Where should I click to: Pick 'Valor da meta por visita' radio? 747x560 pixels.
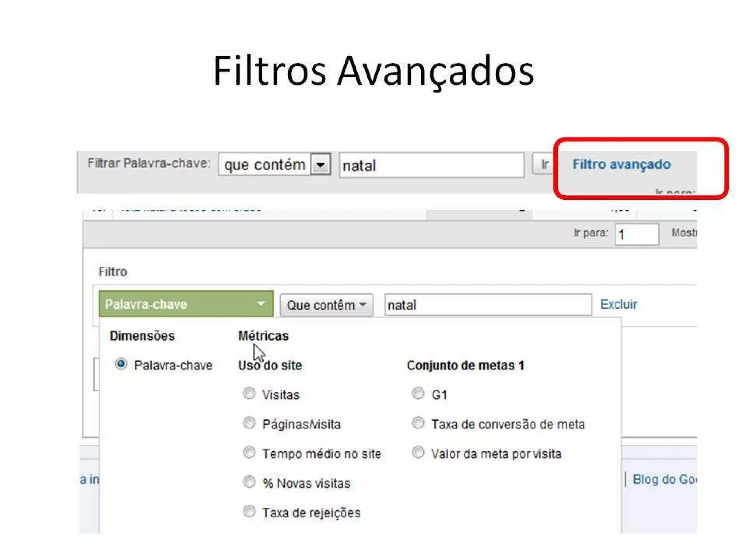418,452
